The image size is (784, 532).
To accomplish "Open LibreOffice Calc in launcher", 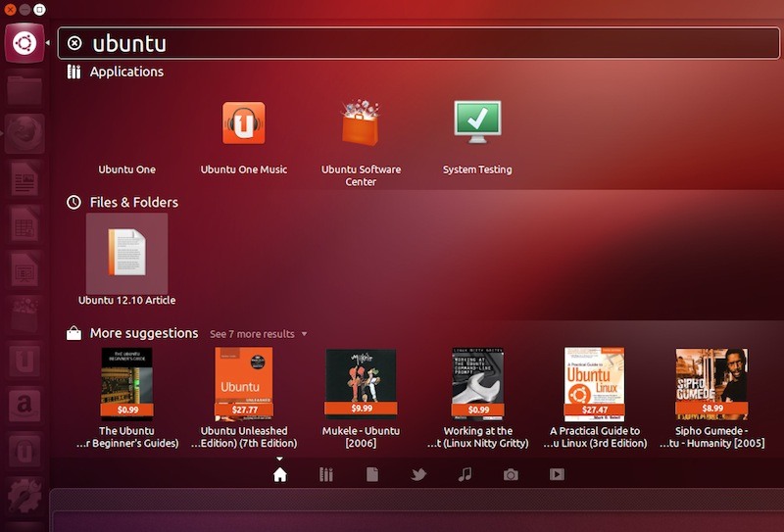I will point(24,224).
